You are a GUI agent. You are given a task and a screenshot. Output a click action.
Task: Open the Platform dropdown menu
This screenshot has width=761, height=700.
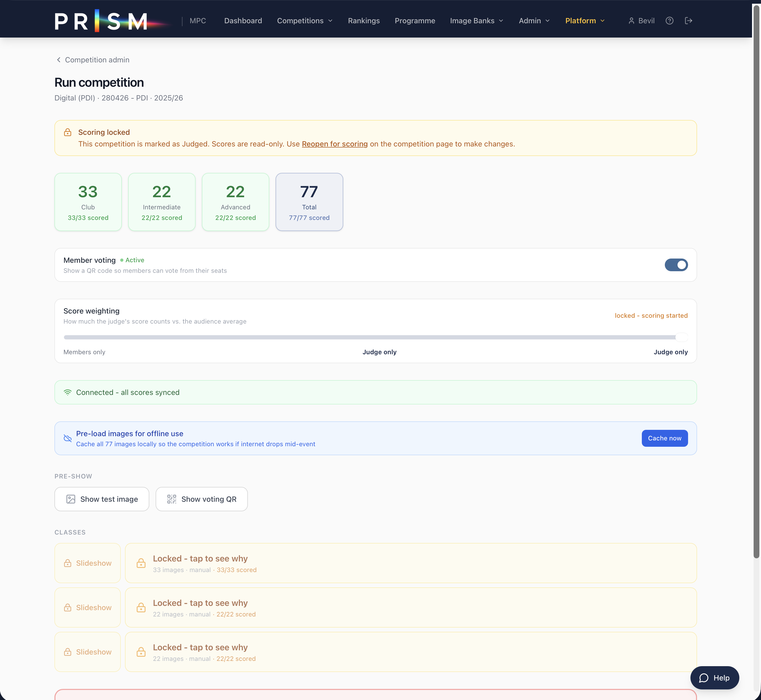click(585, 21)
